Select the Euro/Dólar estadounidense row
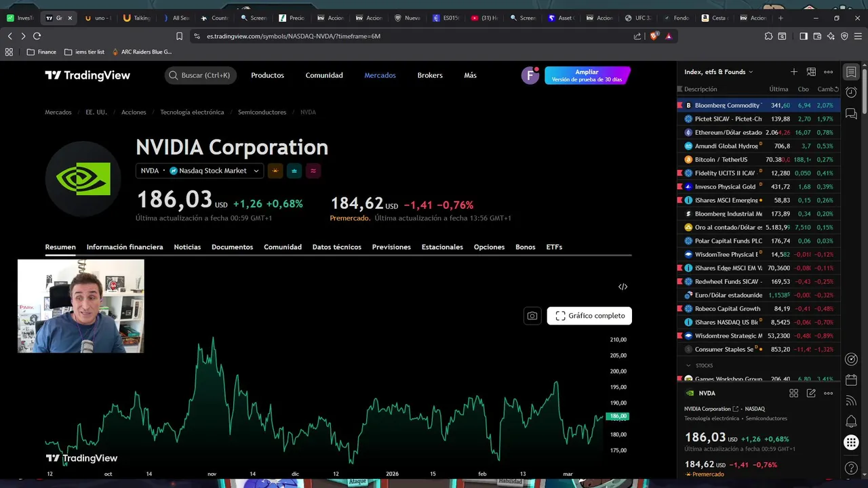 (759, 295)
